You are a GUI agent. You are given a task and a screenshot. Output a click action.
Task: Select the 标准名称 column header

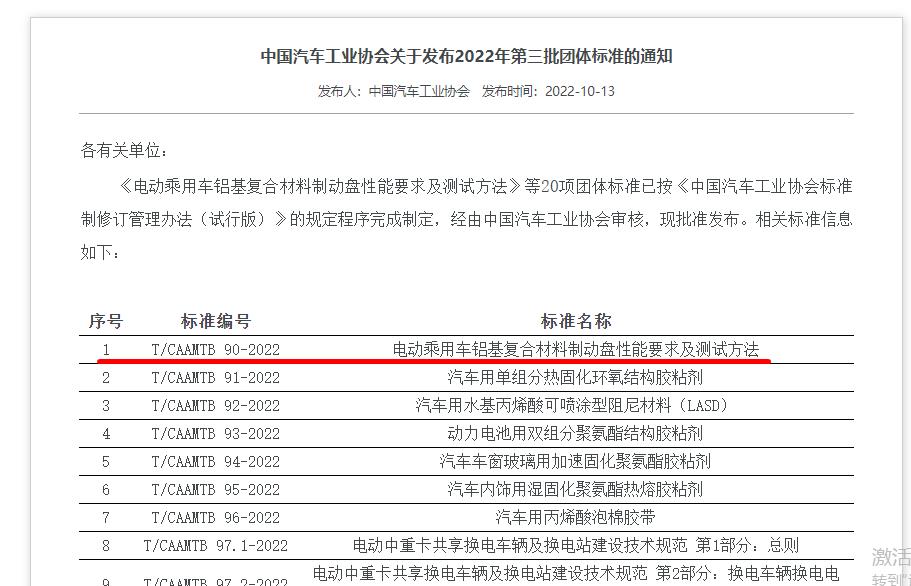point(575,321)
